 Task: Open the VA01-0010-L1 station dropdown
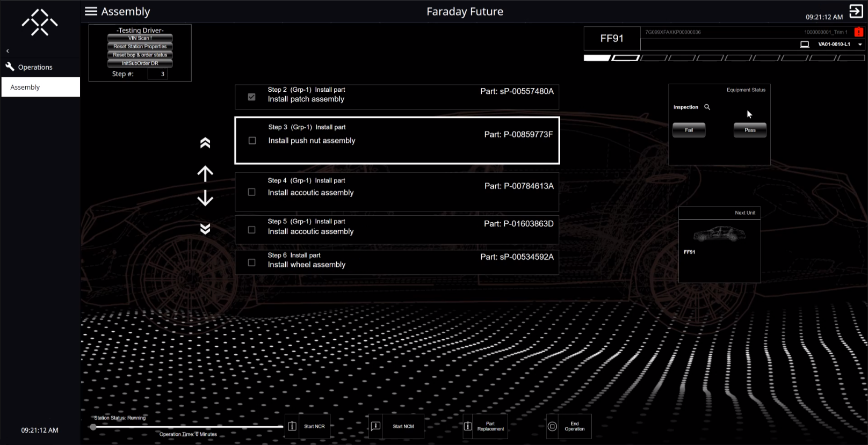(860, 45)
